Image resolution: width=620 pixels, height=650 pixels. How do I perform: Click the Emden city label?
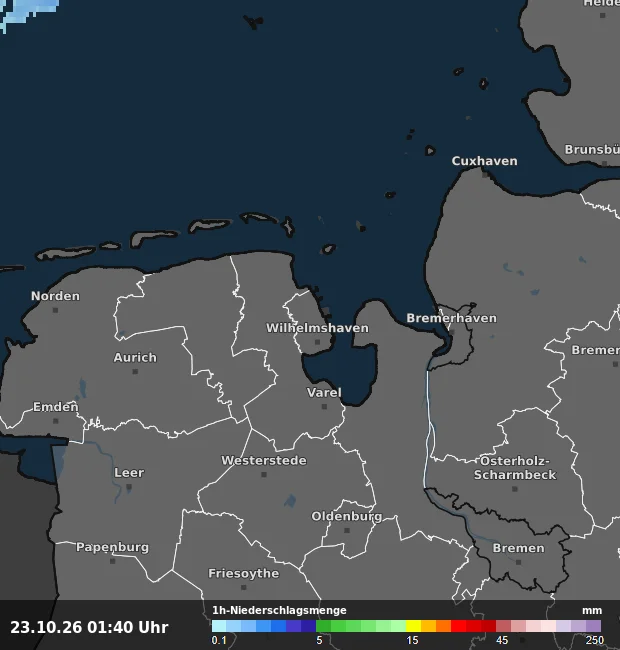point(56,407)
